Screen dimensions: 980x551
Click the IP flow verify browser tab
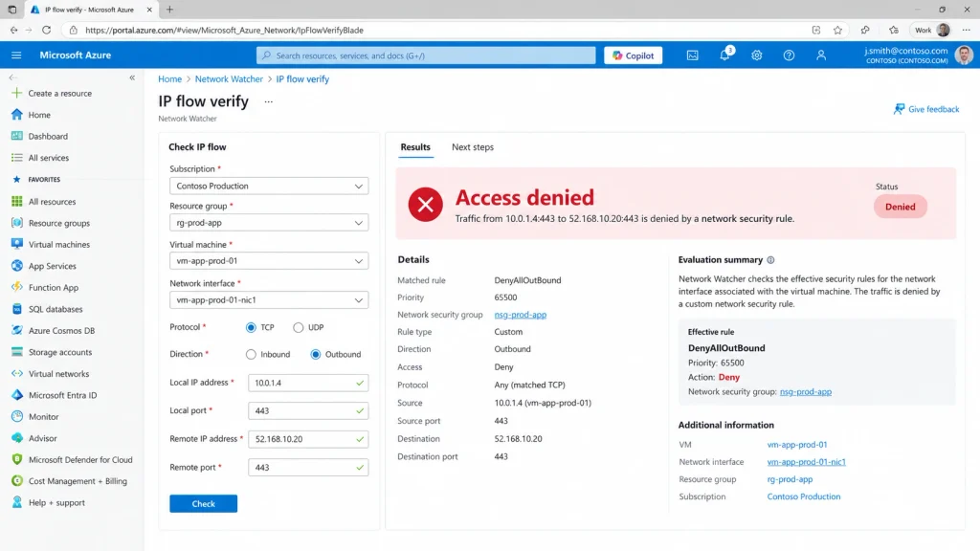click(89, 10)
